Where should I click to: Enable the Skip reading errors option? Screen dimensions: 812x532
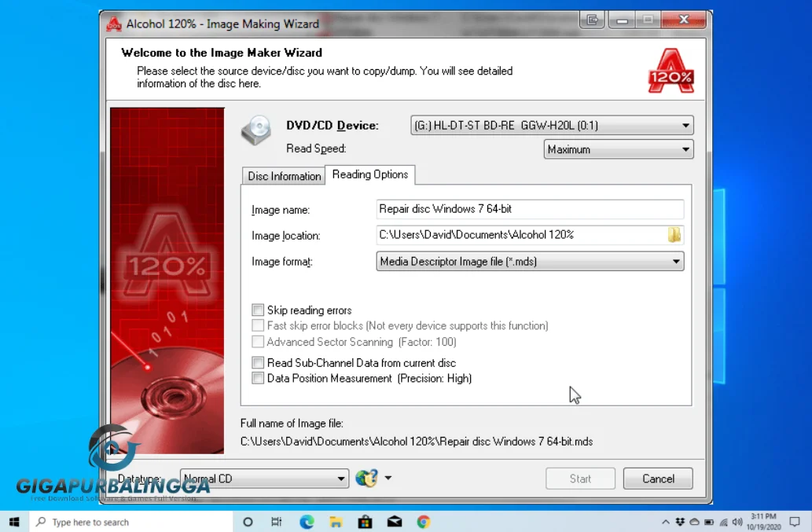pos(258,310)
